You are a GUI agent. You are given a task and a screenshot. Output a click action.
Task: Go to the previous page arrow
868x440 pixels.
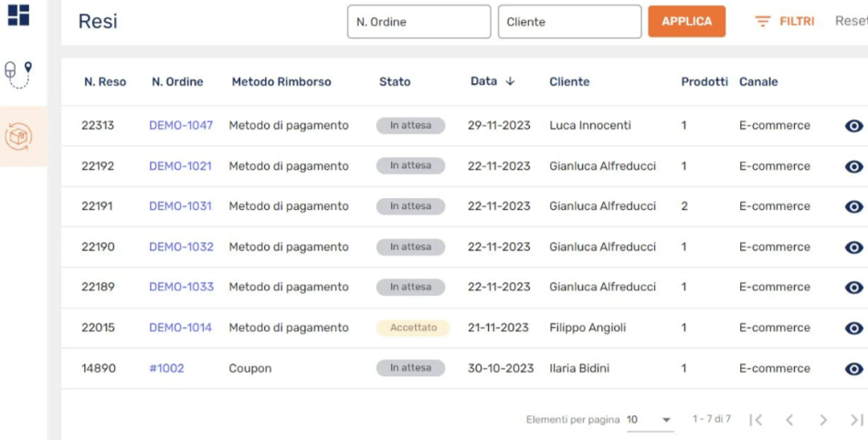pos(789,420)
